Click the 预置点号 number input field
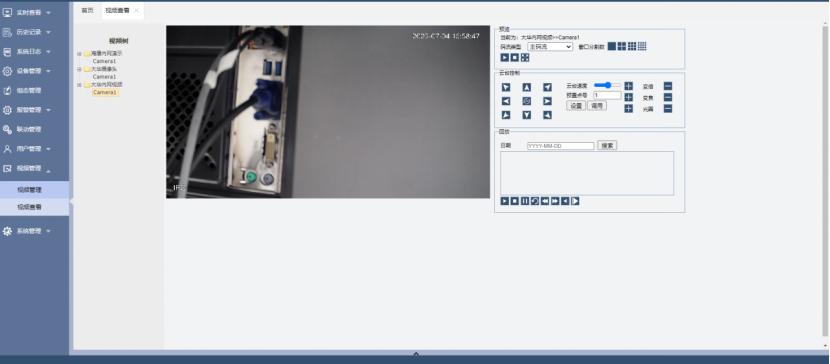 click(607, 96)
